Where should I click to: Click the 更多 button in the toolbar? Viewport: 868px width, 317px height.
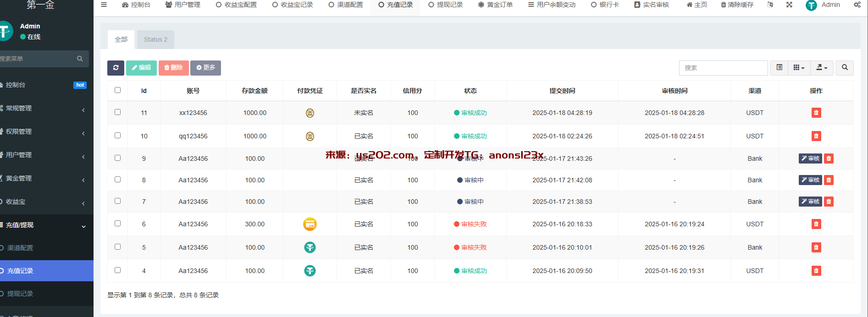pos(205,68)
